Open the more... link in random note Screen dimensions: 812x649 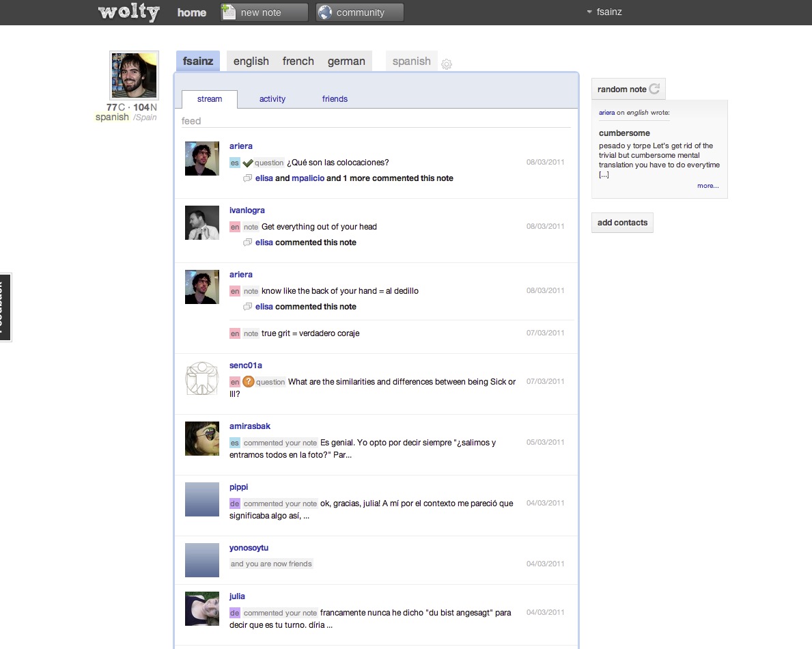click(708, 185)
